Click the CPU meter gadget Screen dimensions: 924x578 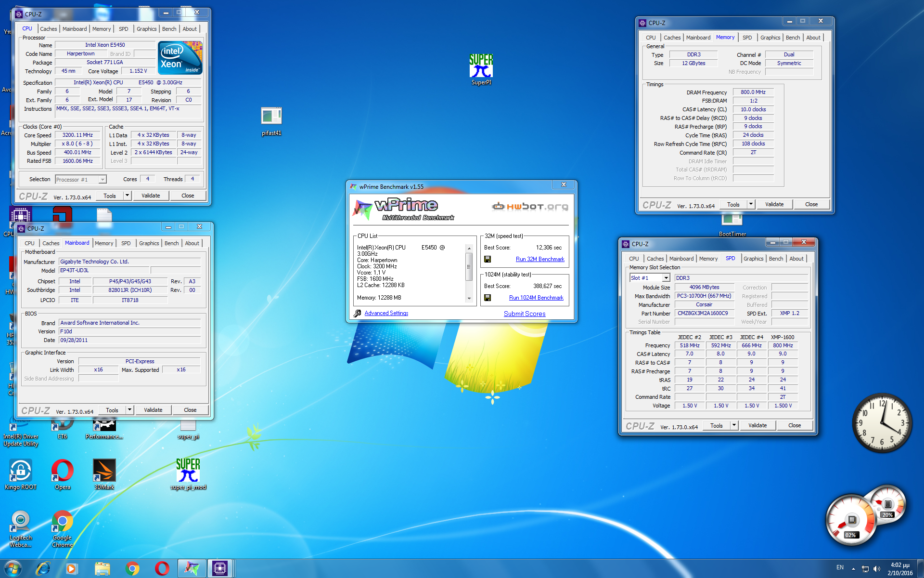click(x=851, y=520)
